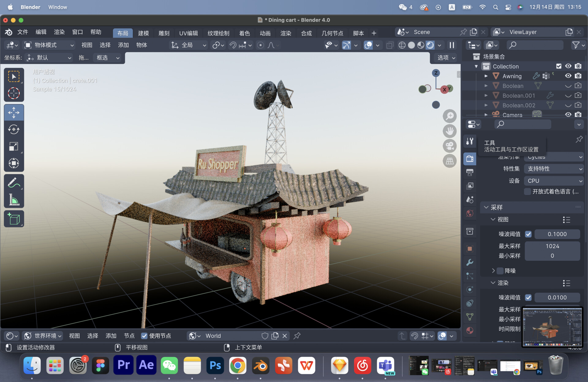The height and width of the screenshot is (382, 588).
Task: Switch to the Modeling workspace tab
Action: tap(143, 33)
